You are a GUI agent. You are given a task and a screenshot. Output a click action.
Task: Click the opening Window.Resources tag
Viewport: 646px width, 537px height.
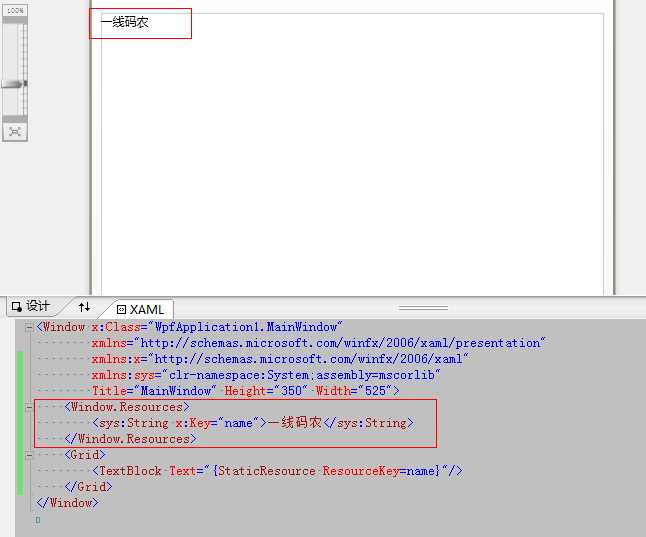coord(127,407)
